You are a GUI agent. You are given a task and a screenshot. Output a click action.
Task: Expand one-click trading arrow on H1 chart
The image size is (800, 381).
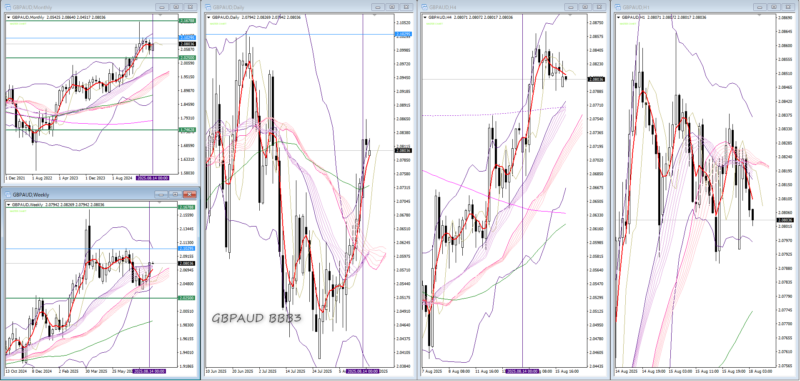point(618,17)
